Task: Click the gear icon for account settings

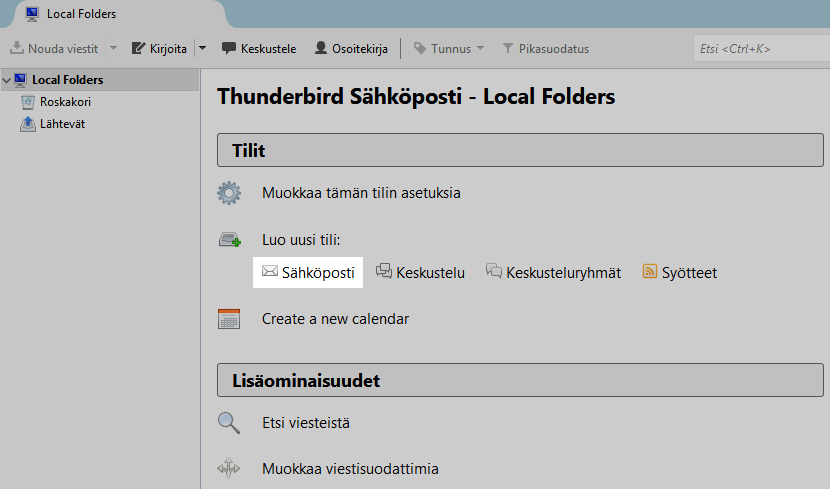Action: [x=229, y=193]
